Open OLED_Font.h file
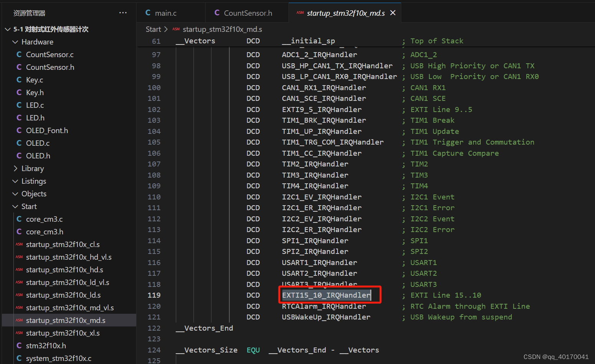This screenshot has width=595, height=364. [x=47, y=130]
